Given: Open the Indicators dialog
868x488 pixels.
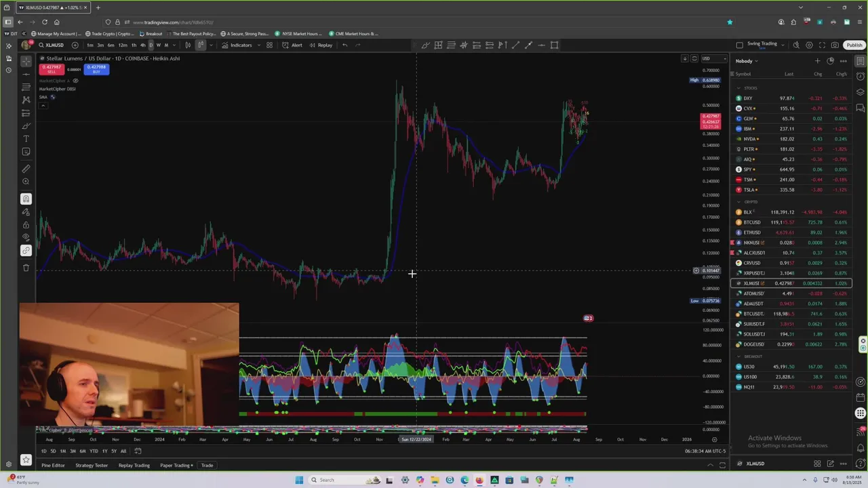Looking at the screenshot, I should (237, 45).
